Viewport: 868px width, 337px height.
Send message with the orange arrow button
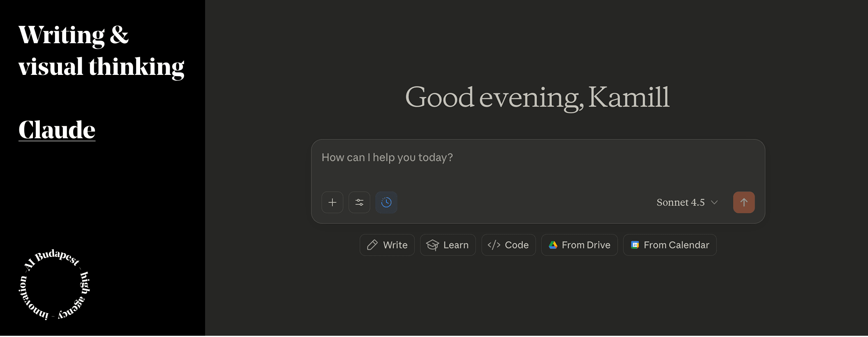[744, 202]
